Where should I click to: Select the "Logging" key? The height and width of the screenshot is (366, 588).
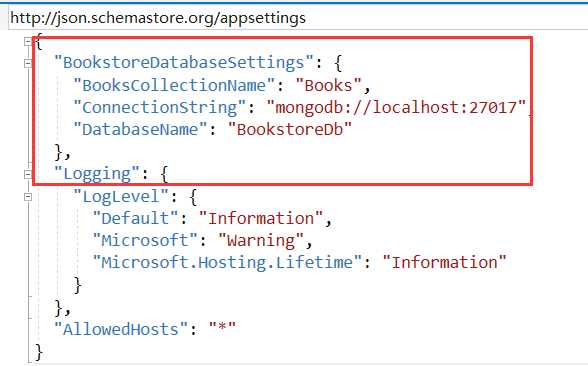97,174
